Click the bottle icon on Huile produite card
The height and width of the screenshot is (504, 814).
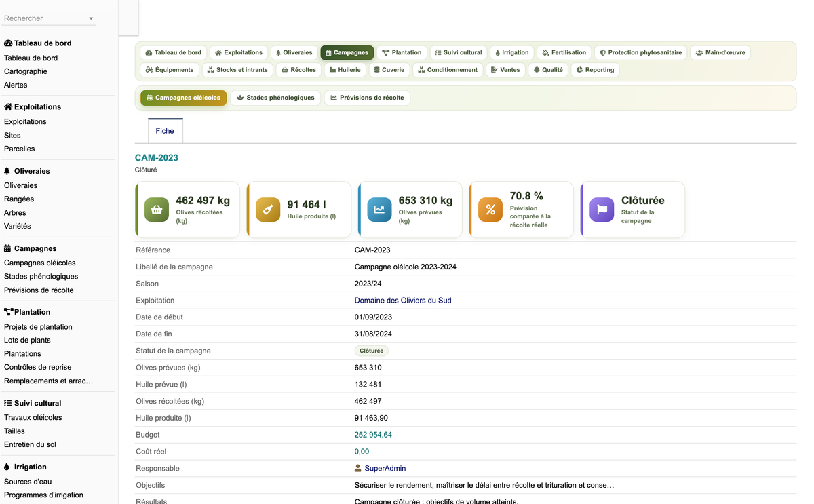tap(268, 210)
